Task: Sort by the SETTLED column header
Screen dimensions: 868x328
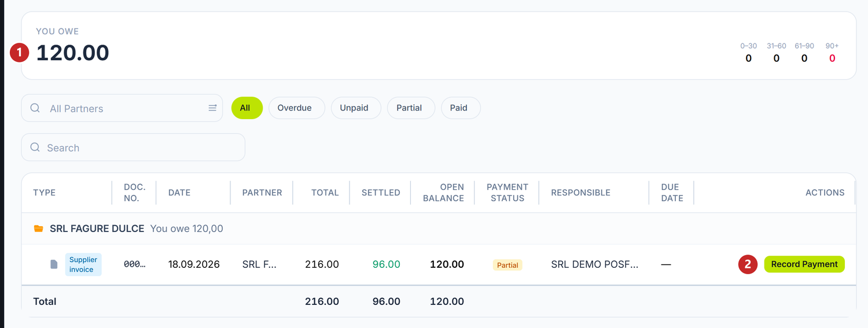Action: (x=381, y=193)
